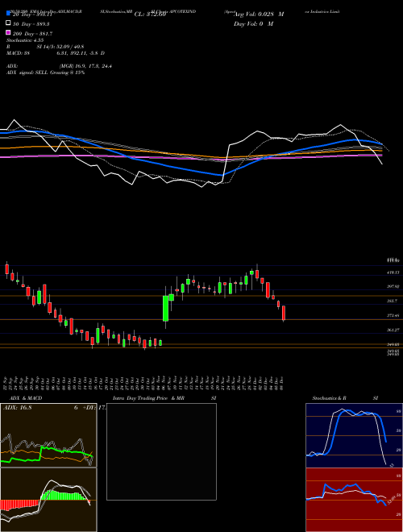Click the ADX signal: SELL text
Viewport: 403px width, 532px height.
coord(46,73)
